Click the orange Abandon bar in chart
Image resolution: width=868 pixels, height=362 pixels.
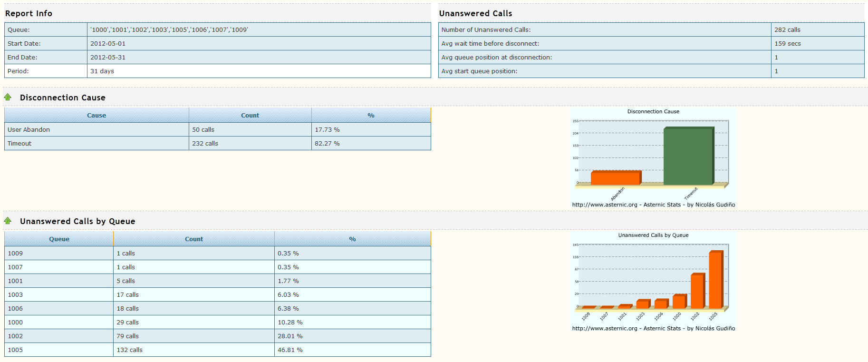[x=615, y=178]
